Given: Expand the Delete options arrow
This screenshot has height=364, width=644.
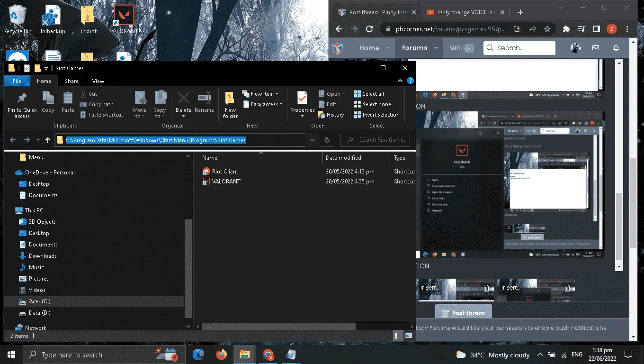Looking at the screenshot, I should pyautogui.click(x=183, y=116).
